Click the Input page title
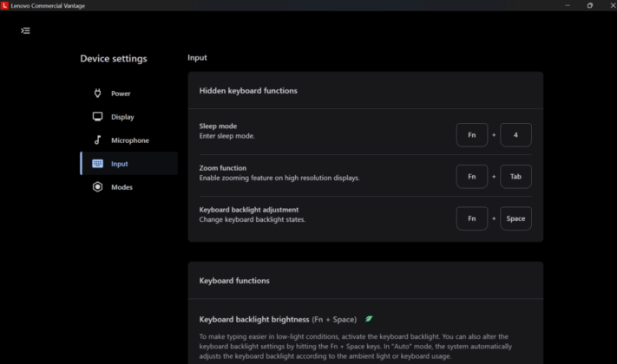This screenshot has width=617, height=364. pos(197,57)
